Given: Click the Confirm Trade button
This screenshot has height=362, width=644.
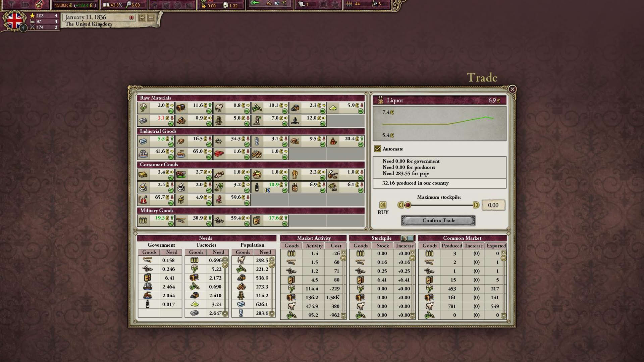Looking at the screenshot, I should point(438,220).
